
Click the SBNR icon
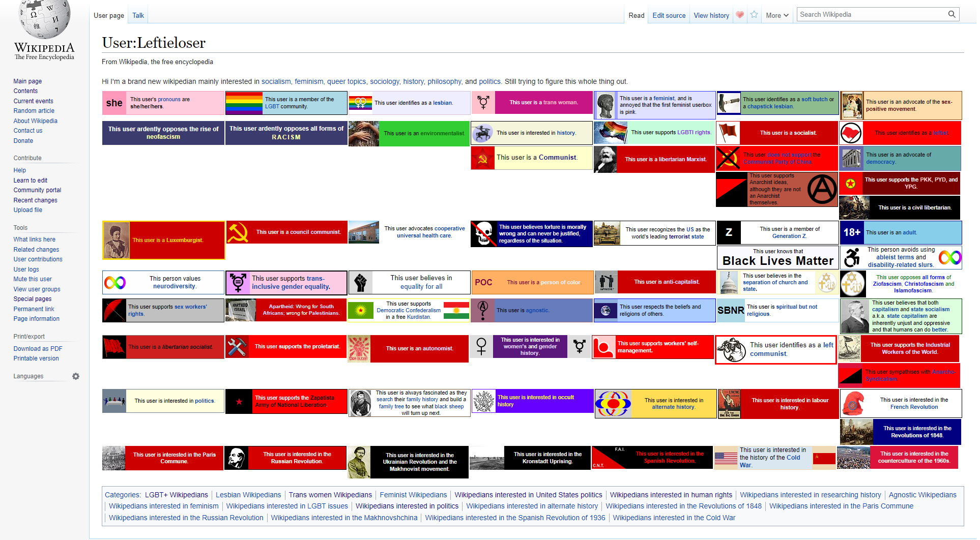tap(731, 310)
